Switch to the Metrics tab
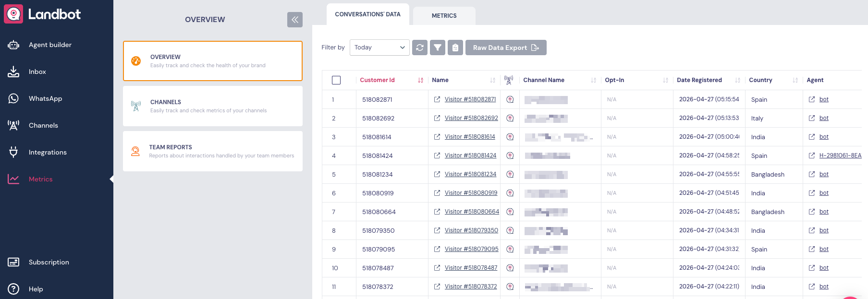 [x=444, y=16]
